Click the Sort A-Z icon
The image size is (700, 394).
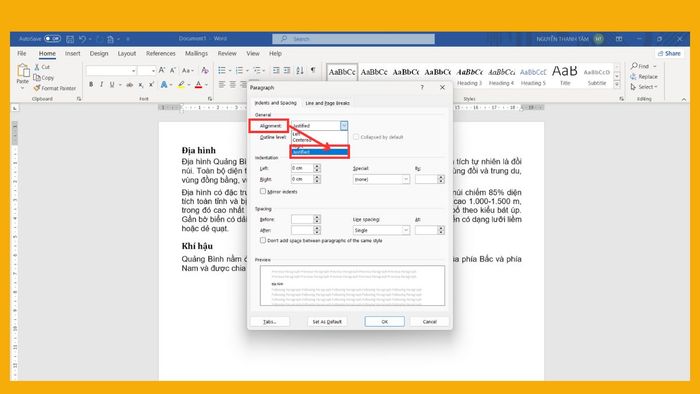point(300,71)
